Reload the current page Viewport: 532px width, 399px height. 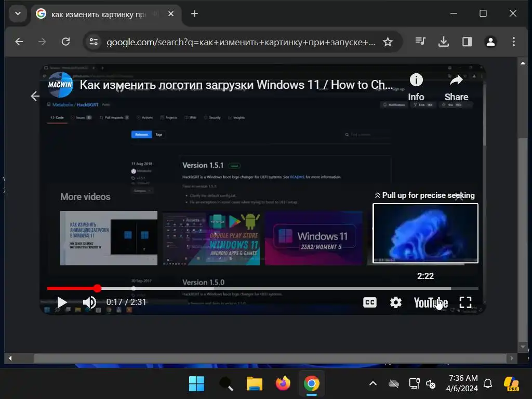(66, 42)
